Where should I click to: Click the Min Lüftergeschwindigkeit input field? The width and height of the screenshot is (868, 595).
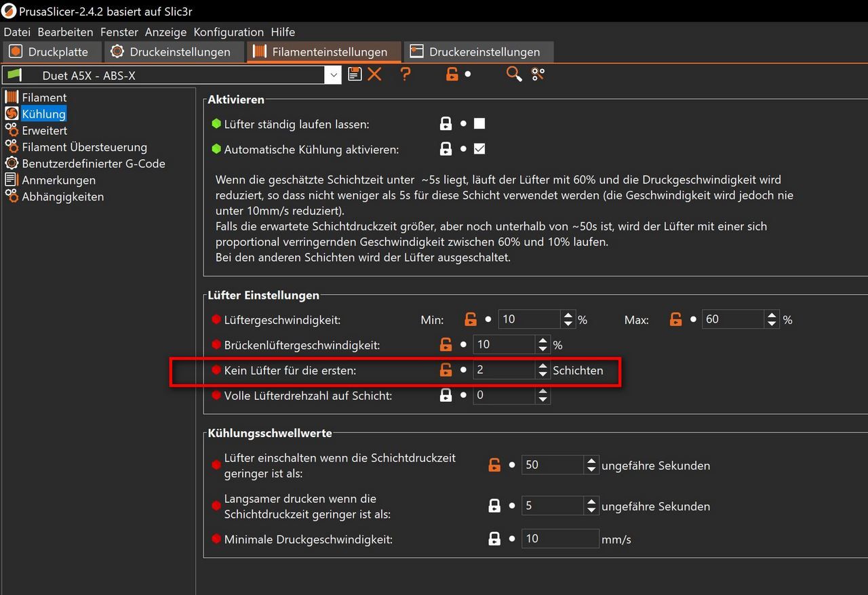530,319
